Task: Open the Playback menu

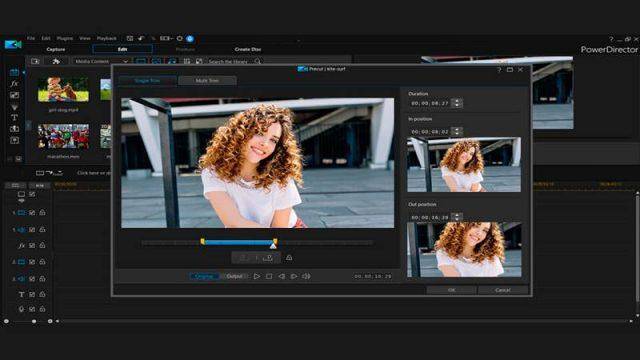Action: click(x=107, y=38)
